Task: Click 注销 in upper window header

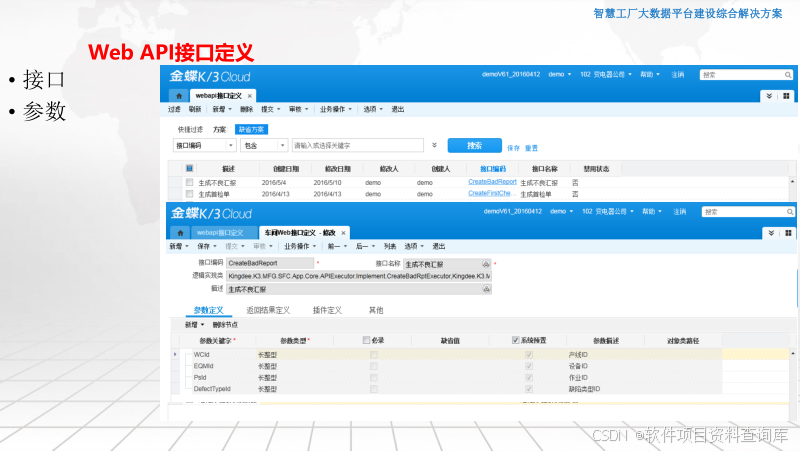Action: click(678, 74)
